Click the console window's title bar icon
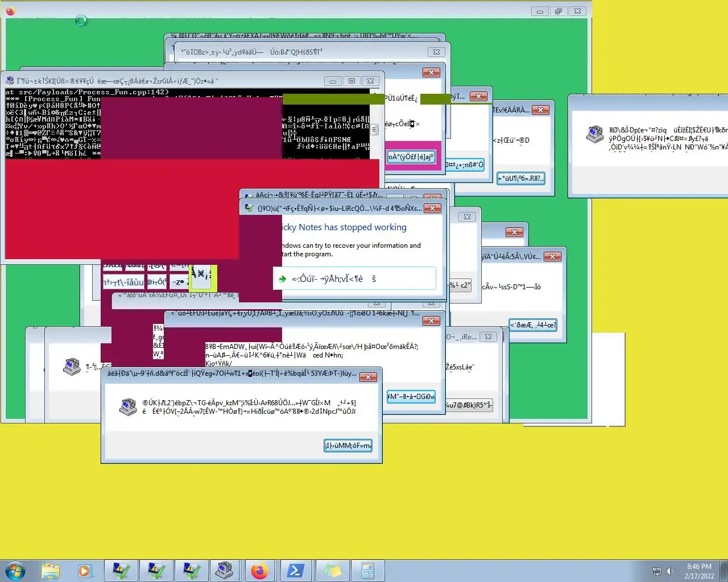 [10, 81]
